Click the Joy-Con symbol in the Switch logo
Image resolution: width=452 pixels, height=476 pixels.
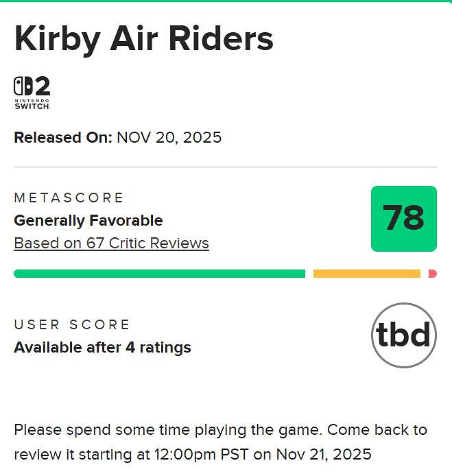tap(23, 87)
